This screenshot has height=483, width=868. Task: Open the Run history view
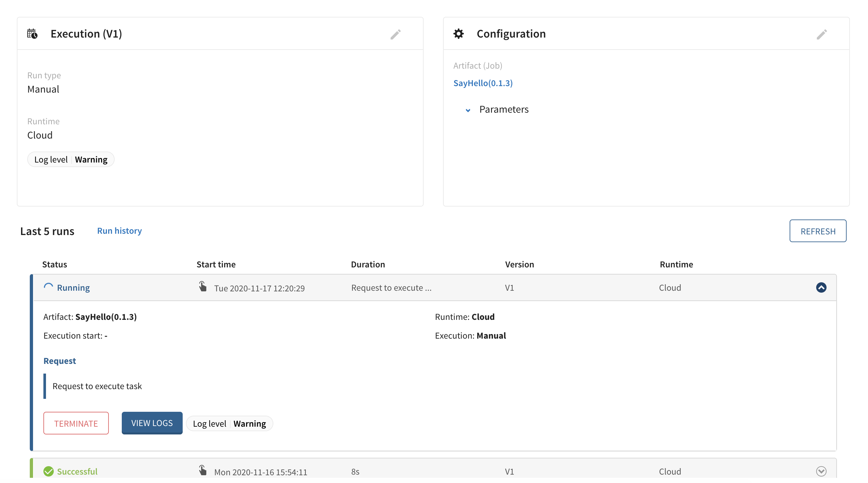[119, 231]
